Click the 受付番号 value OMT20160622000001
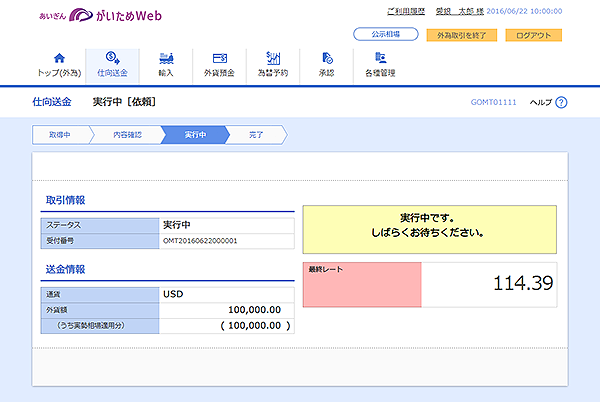The height and width of the screenshot is (402, 600). (200, 241)
